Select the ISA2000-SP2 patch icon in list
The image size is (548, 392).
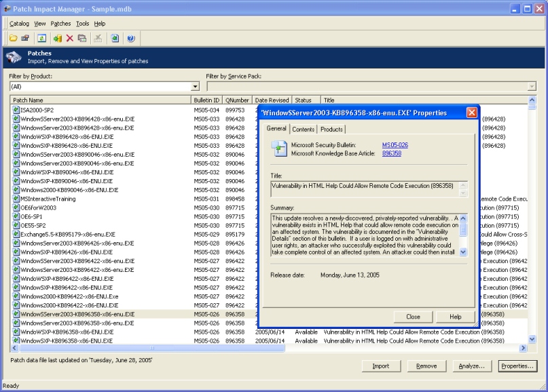click(x=16, y=110)
